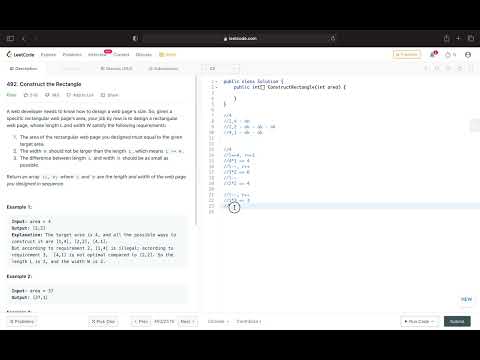Open the Interview nav item
The width and height of the screenshot is (480, 360).
(x=97, y=54)
